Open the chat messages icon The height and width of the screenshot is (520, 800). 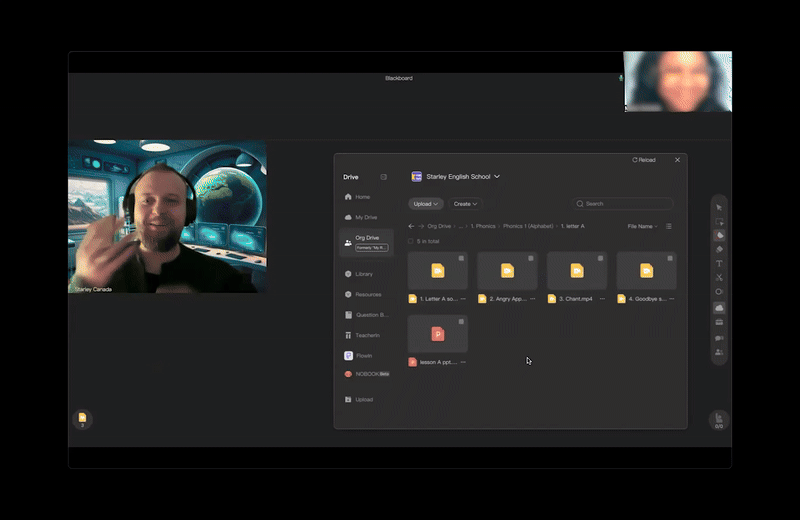719,338
